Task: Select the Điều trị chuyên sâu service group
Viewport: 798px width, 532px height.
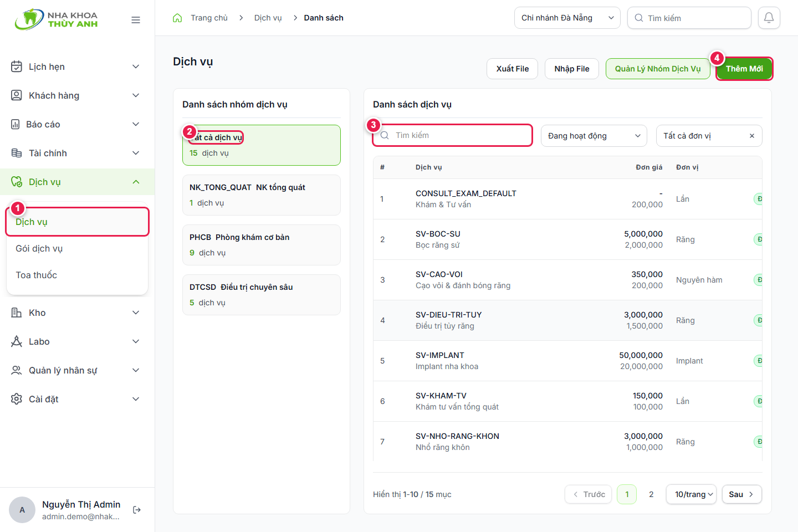Action: 262,295
